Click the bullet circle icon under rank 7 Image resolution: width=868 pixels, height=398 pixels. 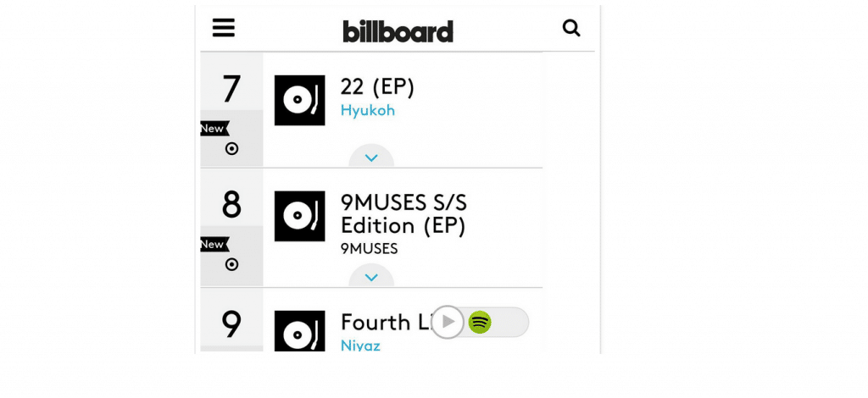click(231, 149)
